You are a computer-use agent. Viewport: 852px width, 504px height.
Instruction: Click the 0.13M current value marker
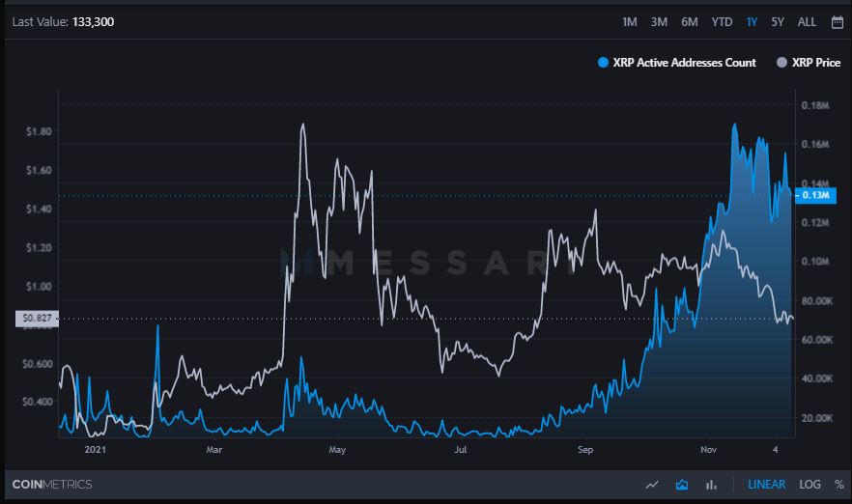click(815, 195)
